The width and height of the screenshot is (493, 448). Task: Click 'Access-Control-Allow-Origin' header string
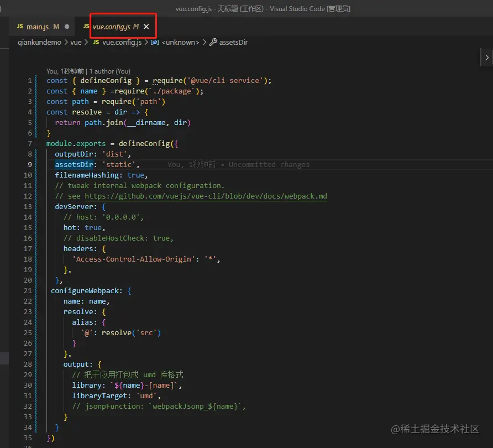134,259
